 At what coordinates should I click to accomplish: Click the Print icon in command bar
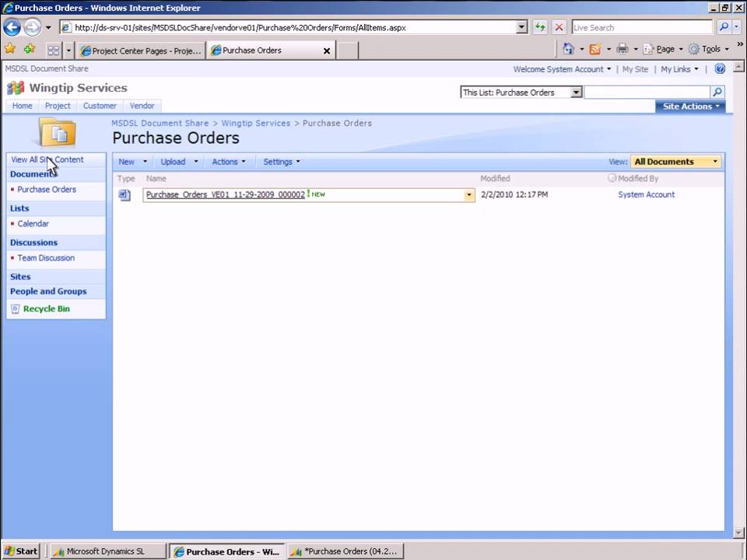pos(622,49)
